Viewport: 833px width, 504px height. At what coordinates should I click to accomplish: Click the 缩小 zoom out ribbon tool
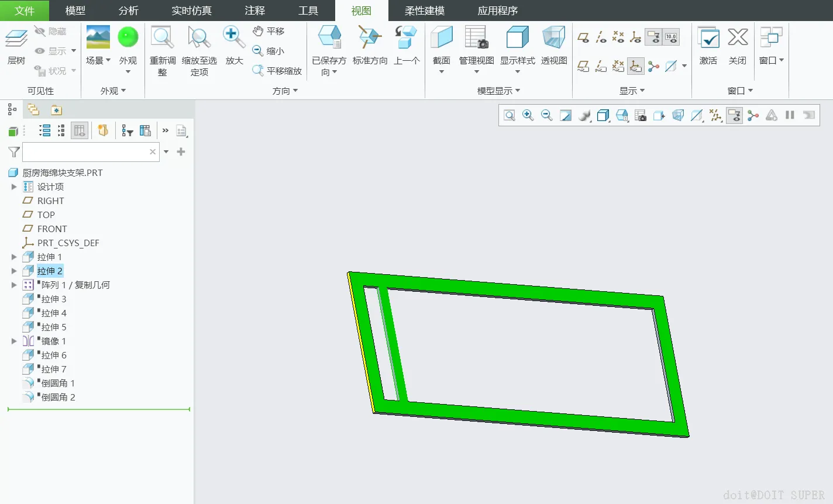(x=269, y=51)
